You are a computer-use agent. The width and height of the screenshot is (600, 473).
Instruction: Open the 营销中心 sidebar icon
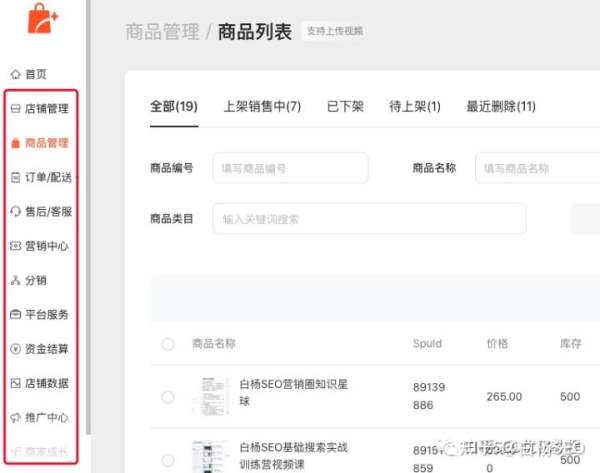[15, 246]
